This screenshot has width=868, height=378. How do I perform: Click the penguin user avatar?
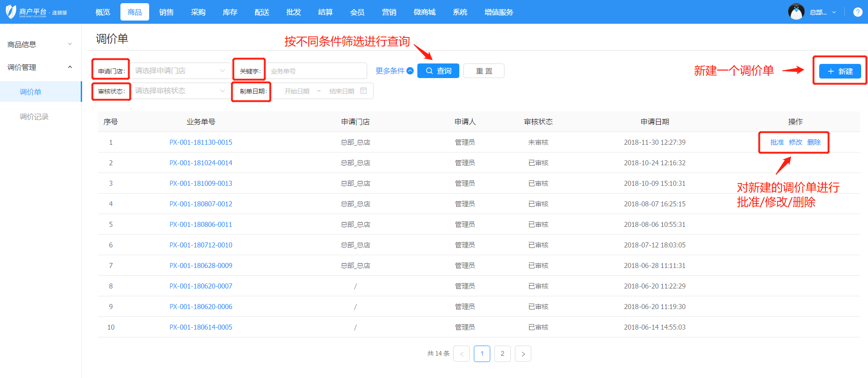click(x=796, y=12)
